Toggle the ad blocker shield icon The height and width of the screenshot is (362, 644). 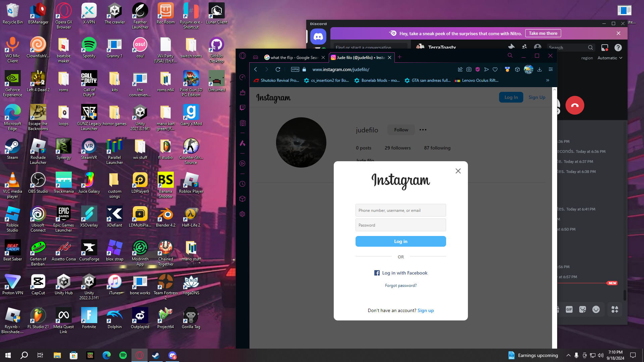pos(478,69)
